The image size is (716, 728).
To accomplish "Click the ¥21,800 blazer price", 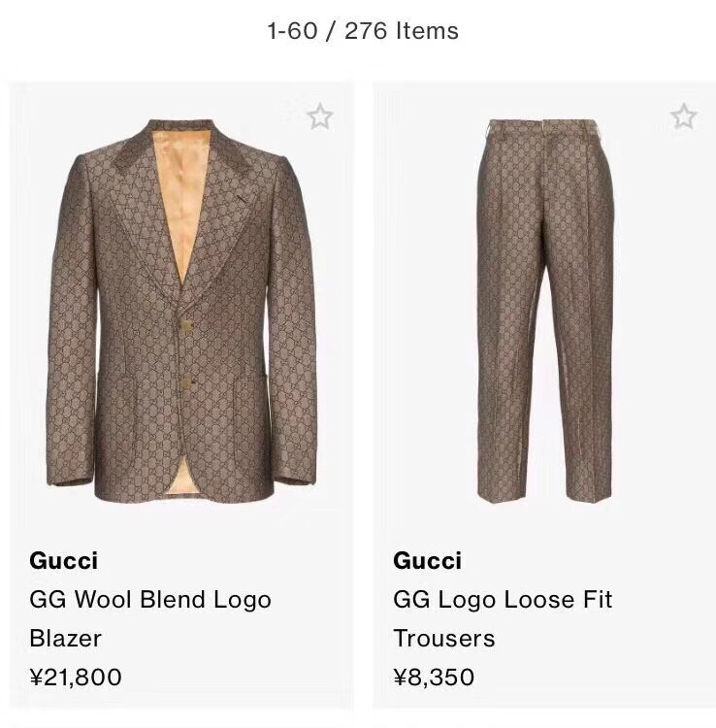I will pyautogui.click(x=76, y=677).
